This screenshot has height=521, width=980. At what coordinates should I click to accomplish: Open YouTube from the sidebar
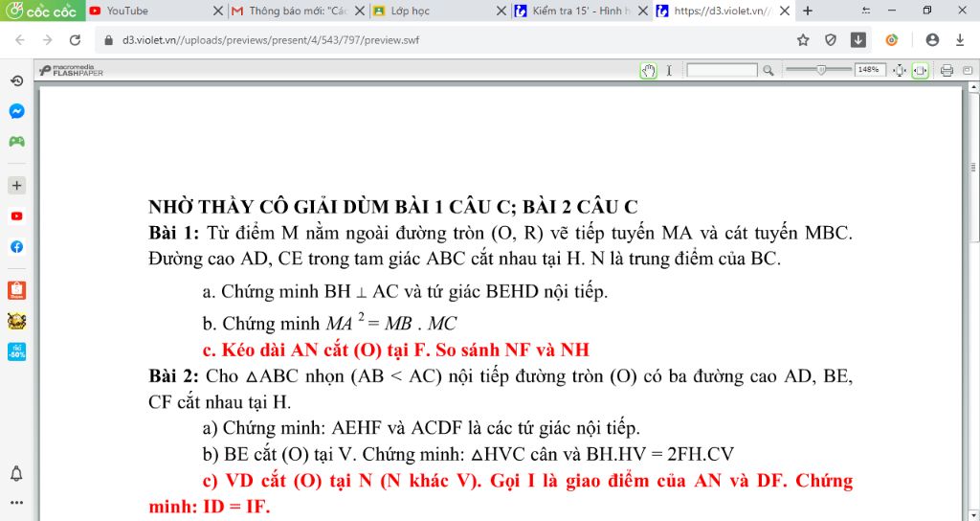tap(17, 215)
